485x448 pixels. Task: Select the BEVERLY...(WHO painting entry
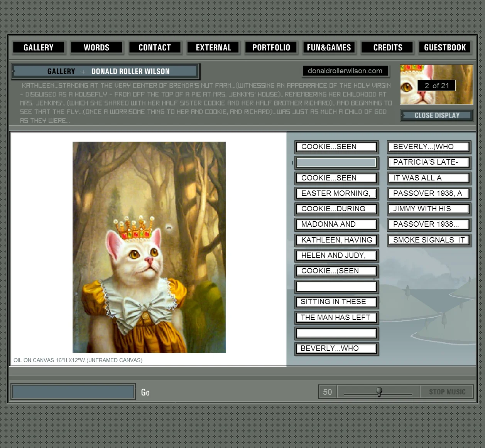point(429,147)
